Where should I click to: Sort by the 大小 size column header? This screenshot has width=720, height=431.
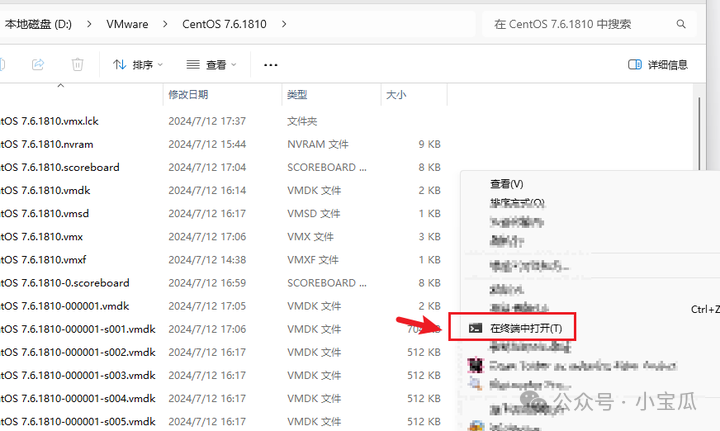pyautogui.click(x=395, y=95)
